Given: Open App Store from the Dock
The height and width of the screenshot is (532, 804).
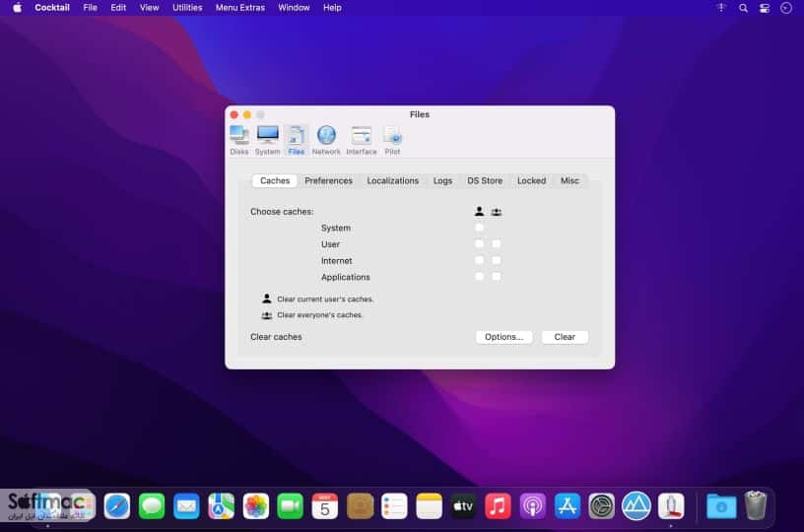Looking at the screenshot, I should [568, 506].
